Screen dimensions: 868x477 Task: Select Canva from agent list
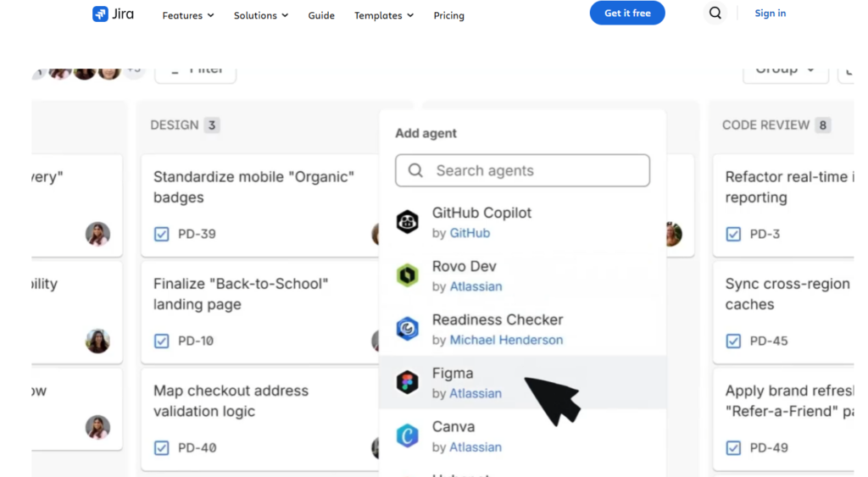tap(522, 436)
